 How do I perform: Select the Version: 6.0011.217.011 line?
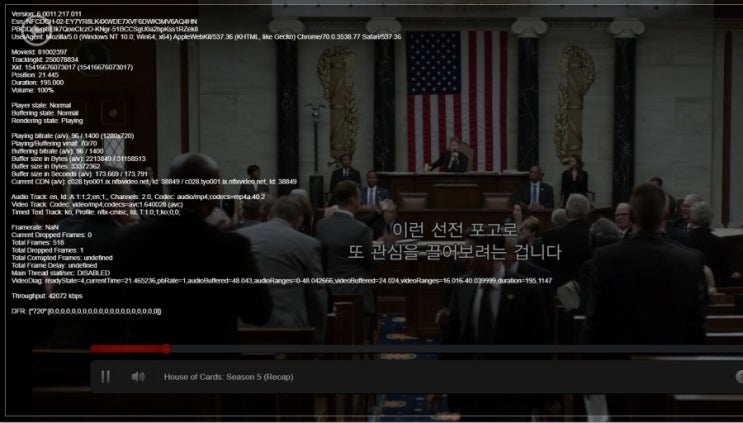tap(46, 14)
